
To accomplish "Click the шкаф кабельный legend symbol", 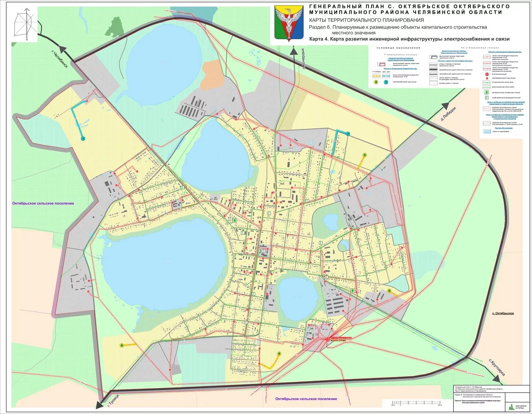I will 487,98.
